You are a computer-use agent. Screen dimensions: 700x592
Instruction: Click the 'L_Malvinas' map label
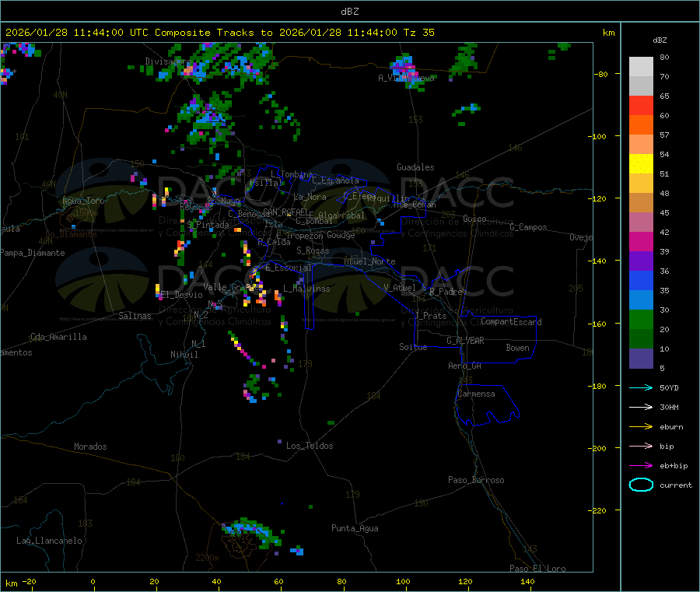[306, 289]
